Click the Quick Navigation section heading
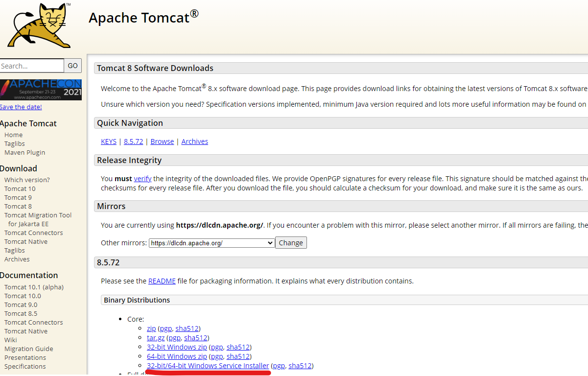Screen dimensions: 588x376 click(x=130, y=123)
